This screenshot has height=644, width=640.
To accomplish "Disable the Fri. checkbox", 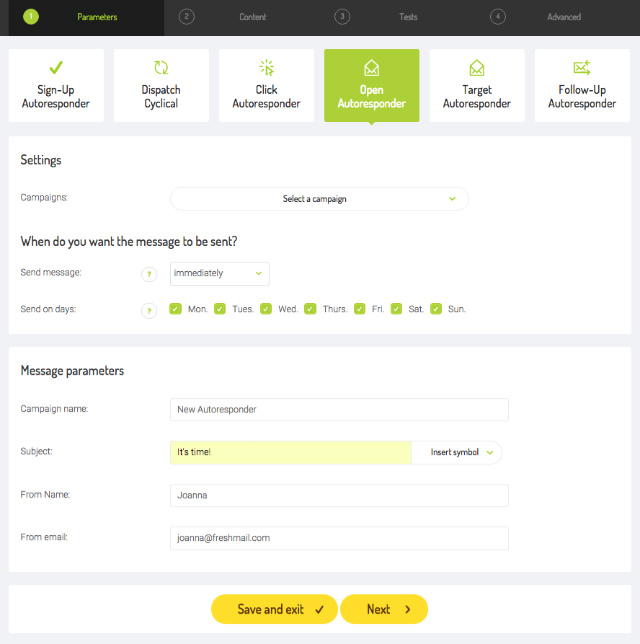I will click(359, 309).
